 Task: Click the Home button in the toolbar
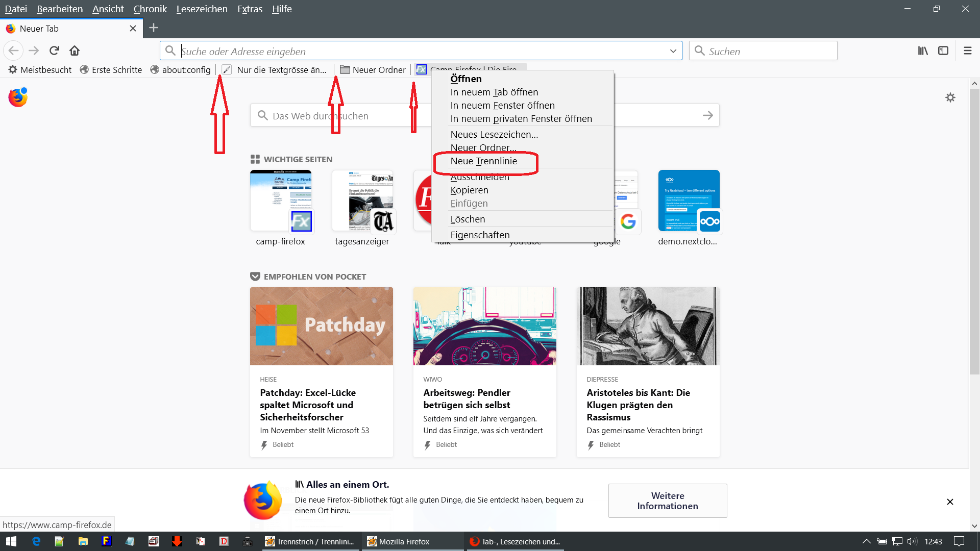[x=75, y=51]
